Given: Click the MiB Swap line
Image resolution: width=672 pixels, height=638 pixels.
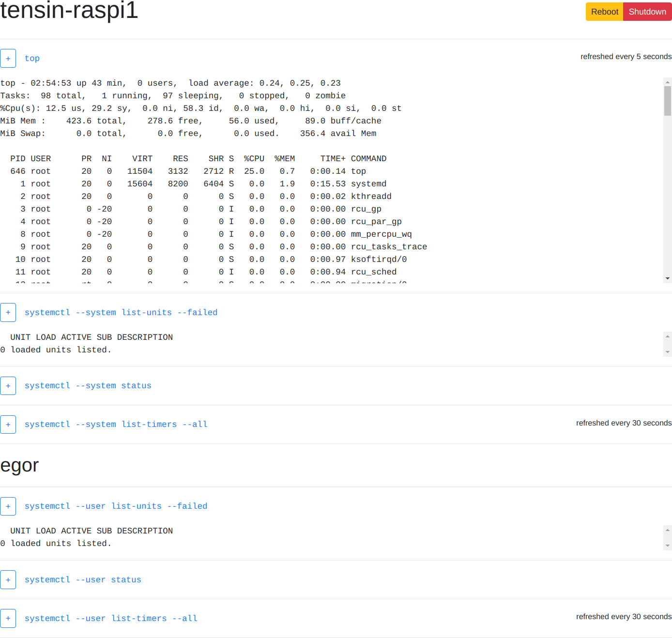Looking at the screenshot, I should click(x=188, y=134).
